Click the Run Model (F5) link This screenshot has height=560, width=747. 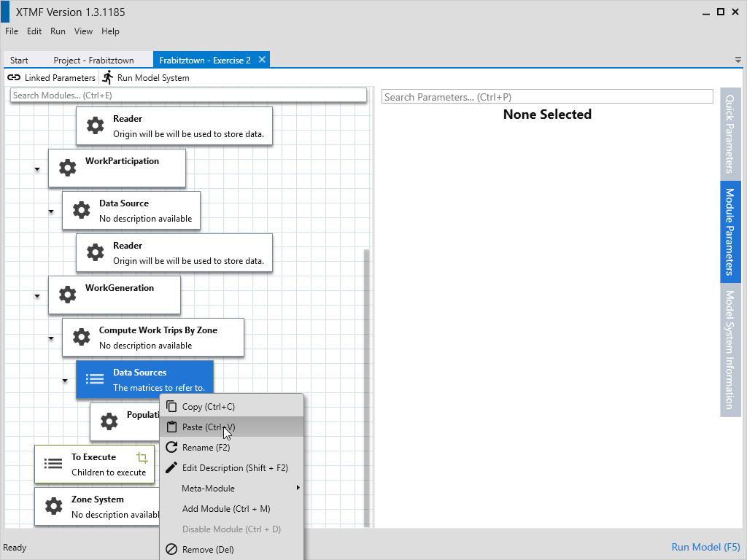(x=705, y=548)
